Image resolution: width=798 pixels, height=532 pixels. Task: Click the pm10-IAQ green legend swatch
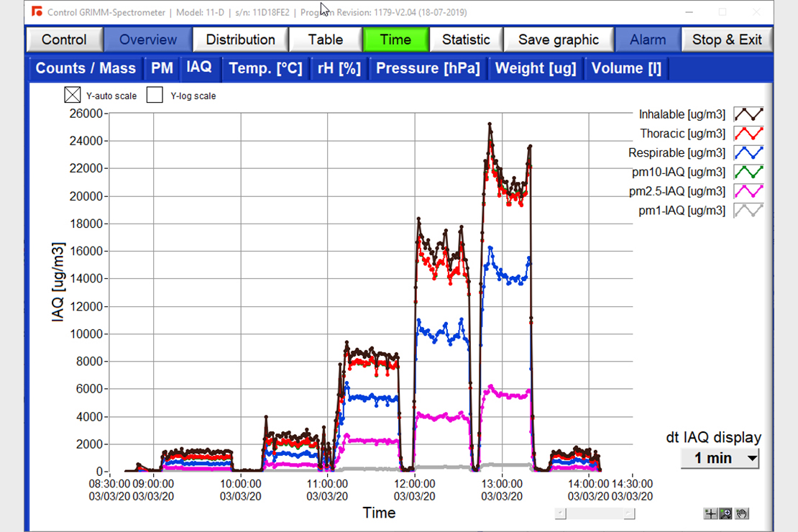click(748, 173)
